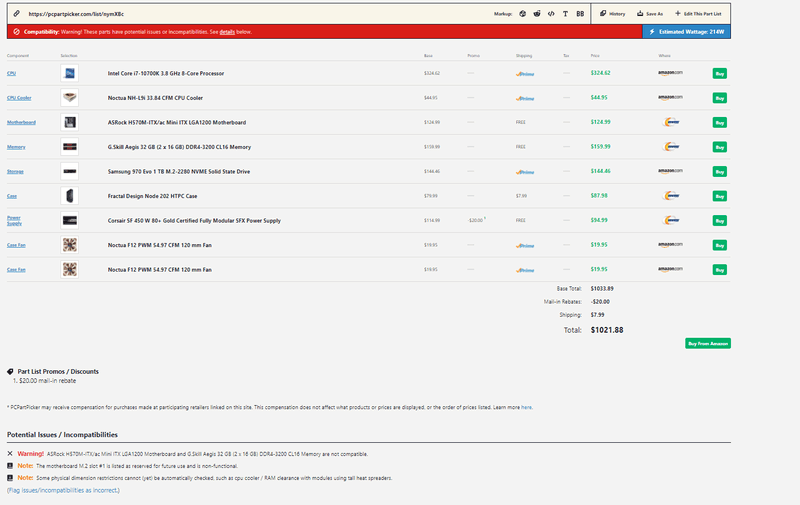Copy the permalink via the link icon
Viewport: 800px width, 505px height.
(17, 14)
